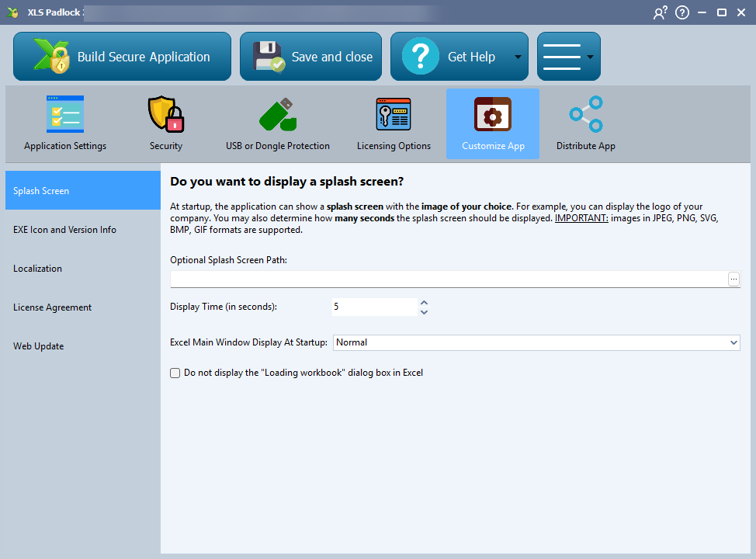
Task: Switch to the Localization page
Action: click(37, 269)
